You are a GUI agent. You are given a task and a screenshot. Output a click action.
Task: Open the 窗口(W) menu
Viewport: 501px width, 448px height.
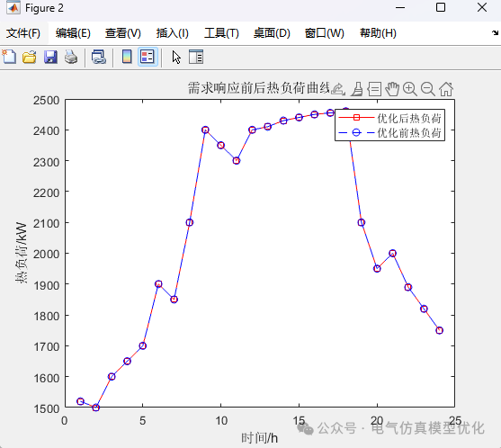click(325, 33)
